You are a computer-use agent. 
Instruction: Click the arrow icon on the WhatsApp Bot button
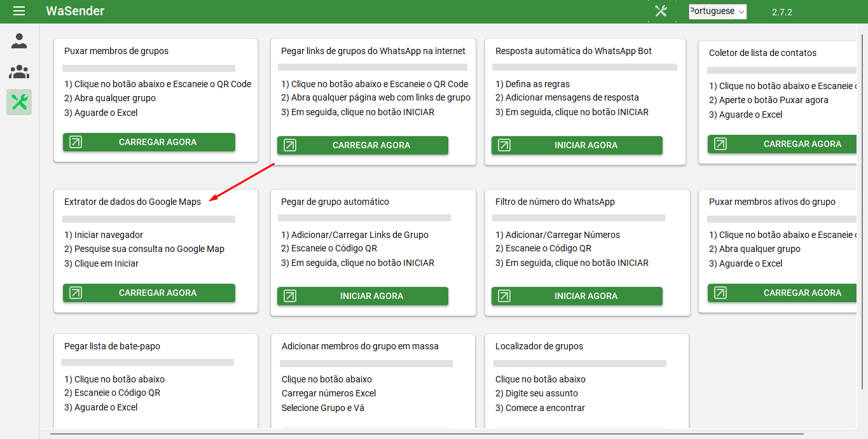(504, 145)
